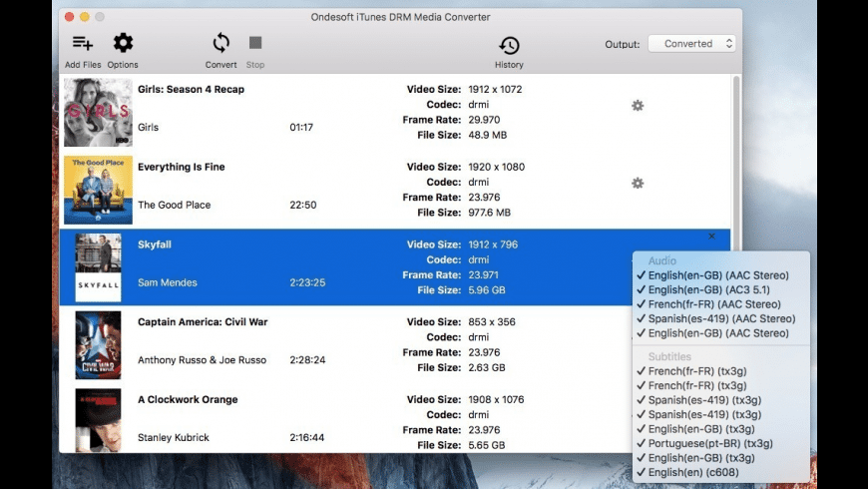Close the window with red button
This screenshot has width=868, height=489.
69,17
